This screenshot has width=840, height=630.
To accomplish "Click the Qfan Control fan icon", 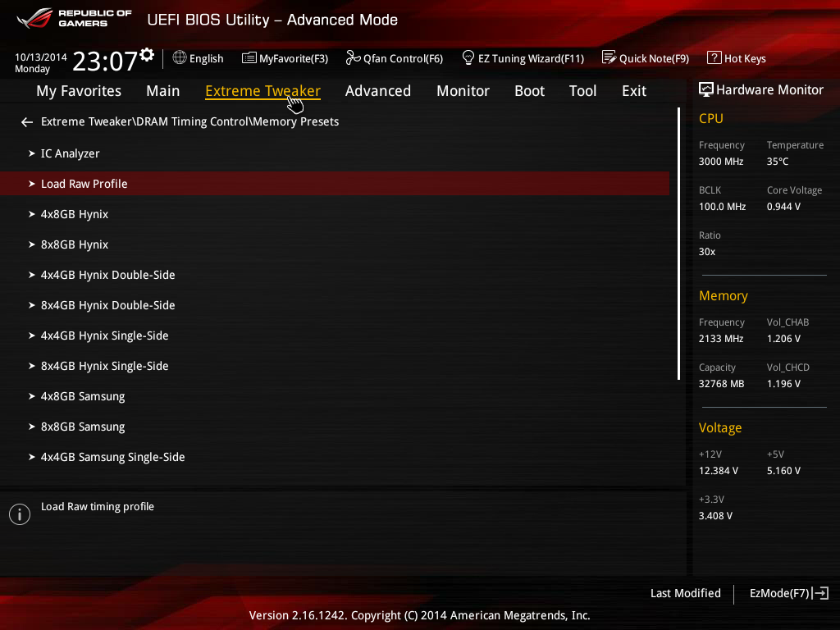I will (353, 57).
